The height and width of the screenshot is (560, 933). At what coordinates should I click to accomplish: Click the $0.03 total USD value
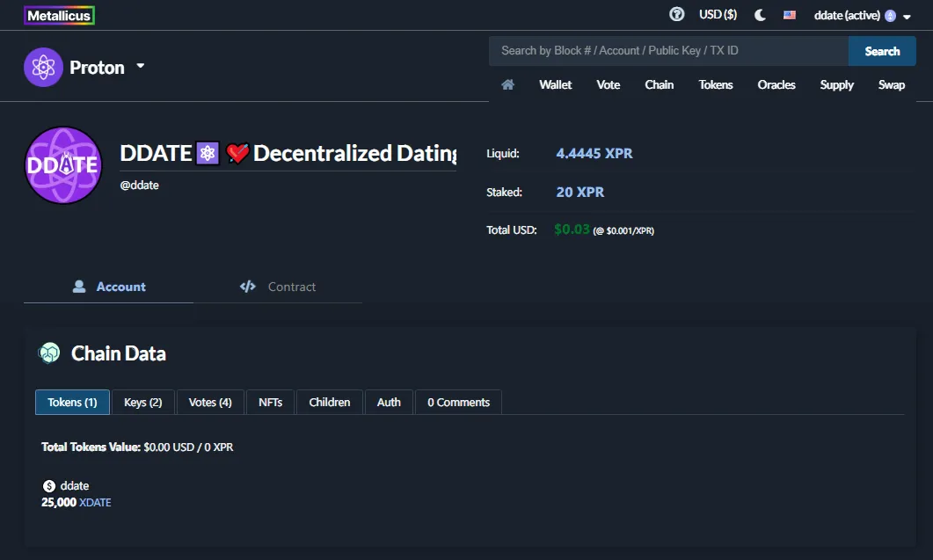pyautogui.click(x=572, y=229)
